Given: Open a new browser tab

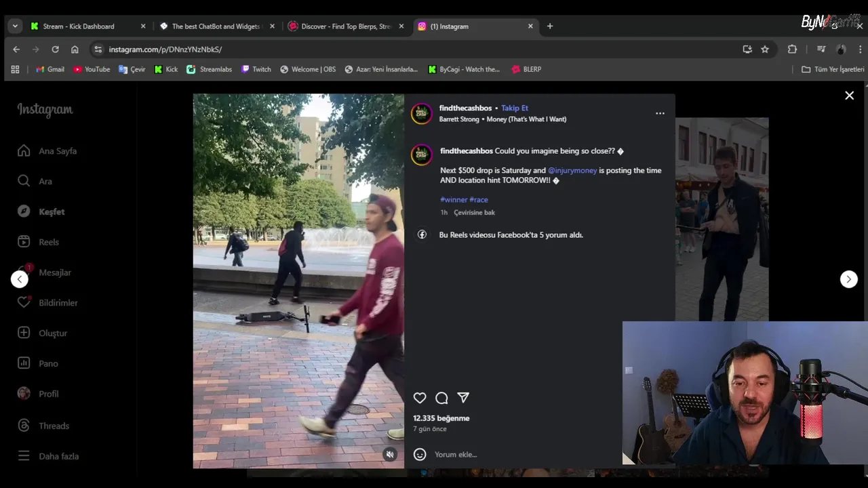Looking at the screenshot, I should (x=550, y=26).
